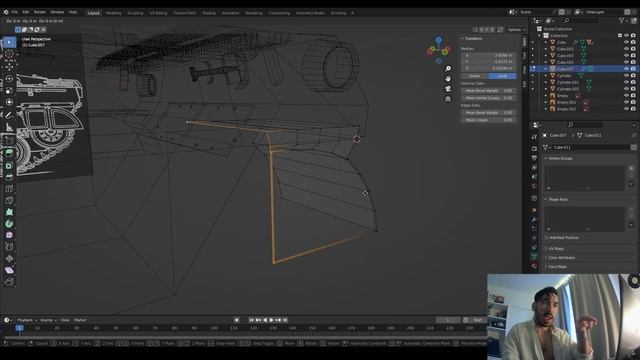Click the Play animation button
Image resolution: width=640 pixels, height=360 pixels.
tap(271, 320)
